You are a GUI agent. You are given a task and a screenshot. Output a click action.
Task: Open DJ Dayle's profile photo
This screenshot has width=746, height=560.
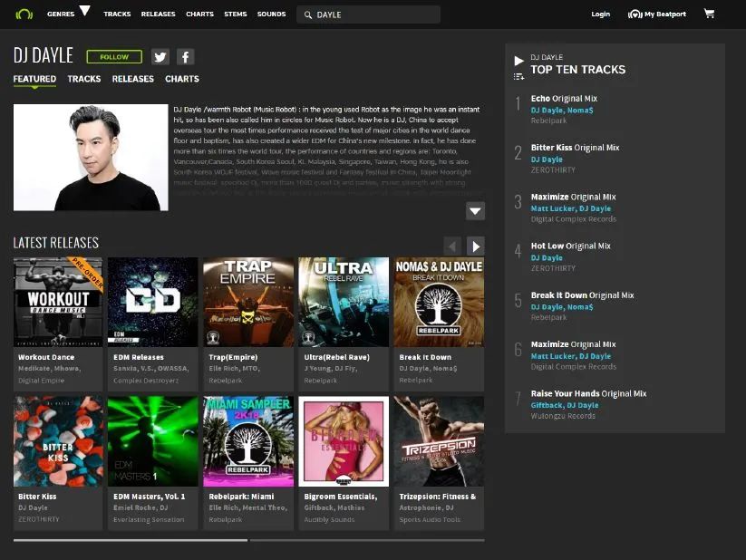click(91, 158)
